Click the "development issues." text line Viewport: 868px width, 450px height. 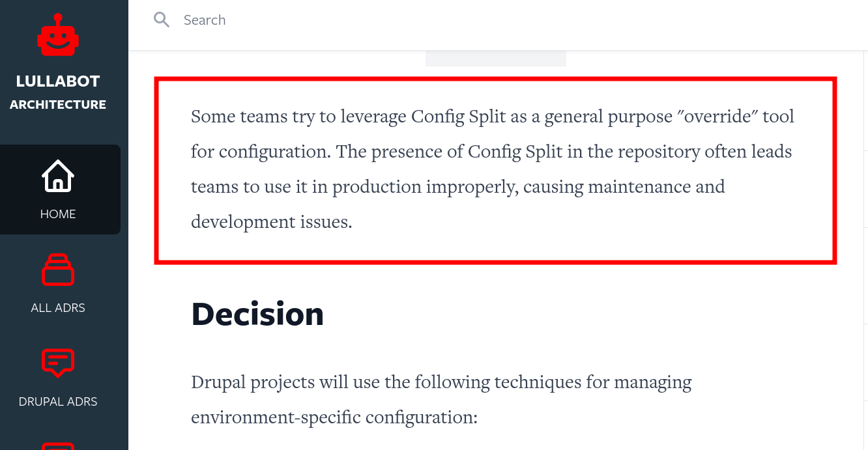tap(271, 222)
